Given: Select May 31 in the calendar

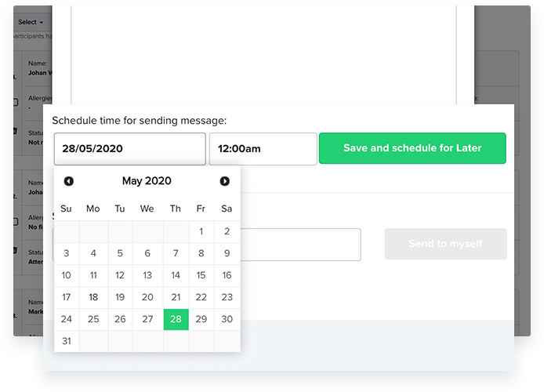Looking at the screenshot, I should coord(67,341).
